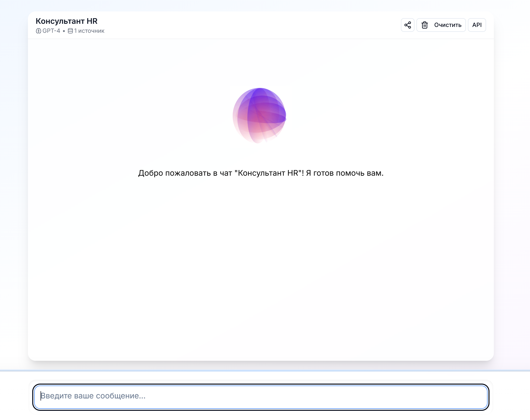Image resolution: width=530 pixels, height=420 pixels.
Task: Click the brain icon beside GPT-4
Action: click(38, 31)
